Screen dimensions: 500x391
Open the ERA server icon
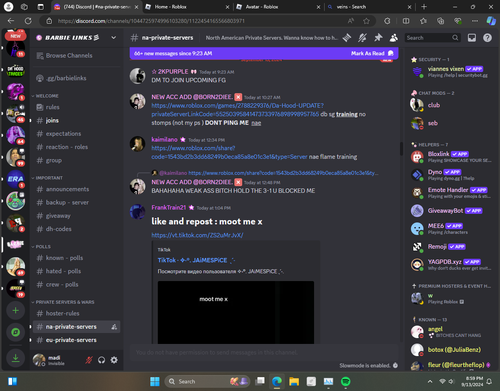point(15,179)
